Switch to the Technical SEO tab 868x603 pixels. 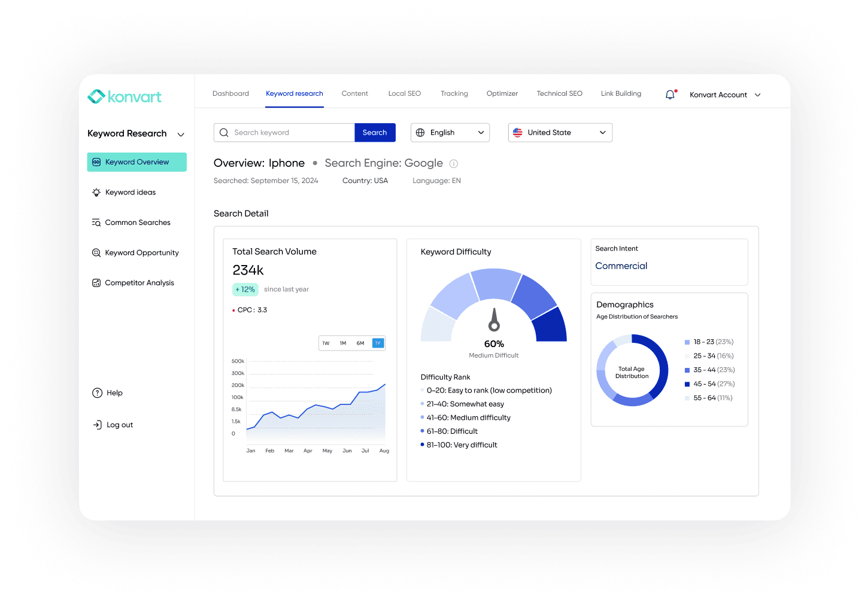click(x=559, y=93)
